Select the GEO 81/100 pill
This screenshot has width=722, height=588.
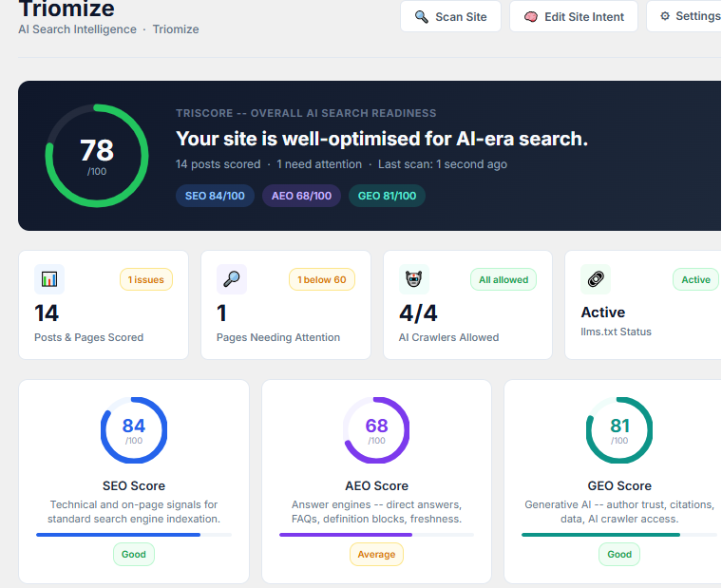(x=387, y=196)
